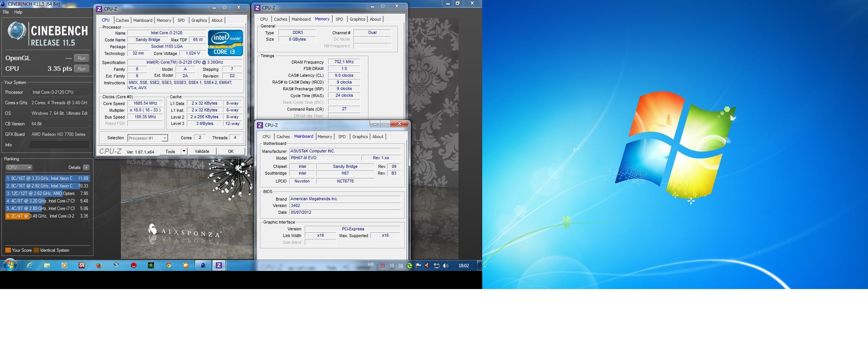The height and width of the screenshot is (347, 868).
Task: Launch Firefox from the taskbar
Action: pos(99,265)
